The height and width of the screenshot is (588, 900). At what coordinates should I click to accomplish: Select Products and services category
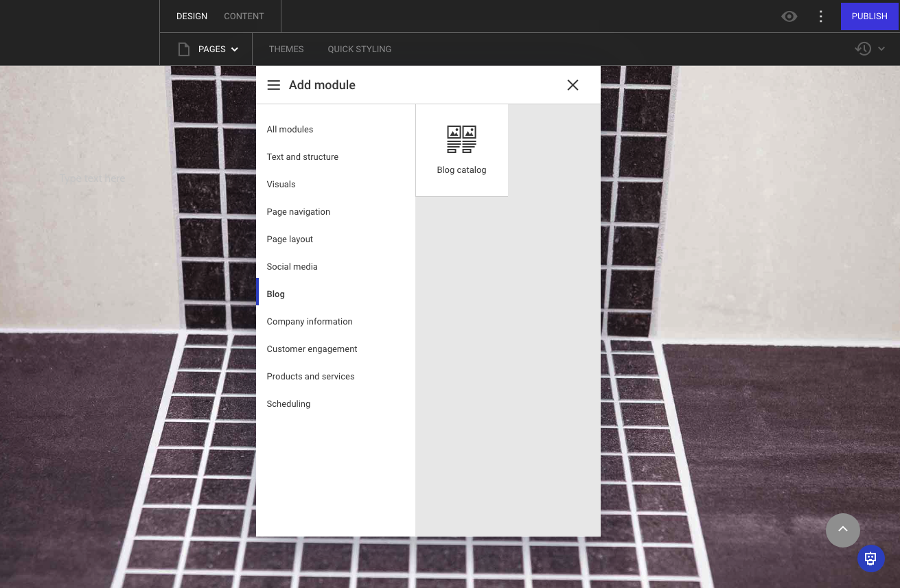tap(336, 377)
